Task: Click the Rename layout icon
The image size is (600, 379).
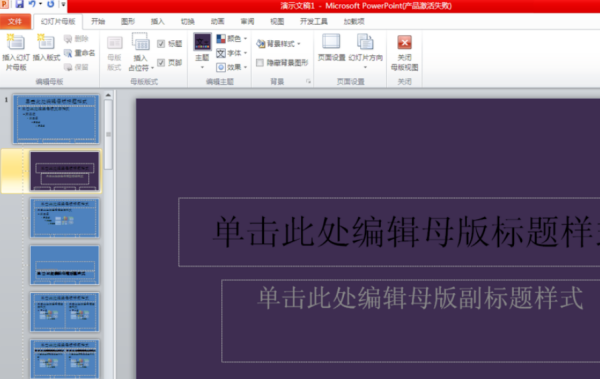Action: 68,53
